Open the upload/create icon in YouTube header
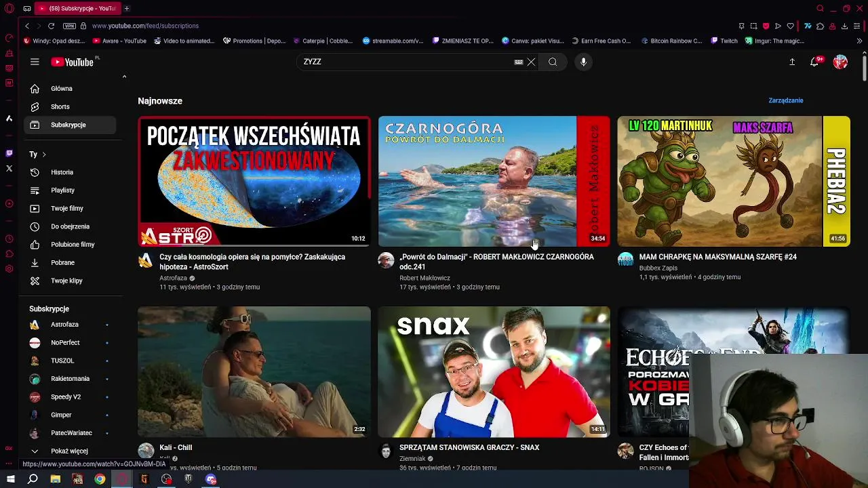The image size is (868, 488). click(791, 62)
